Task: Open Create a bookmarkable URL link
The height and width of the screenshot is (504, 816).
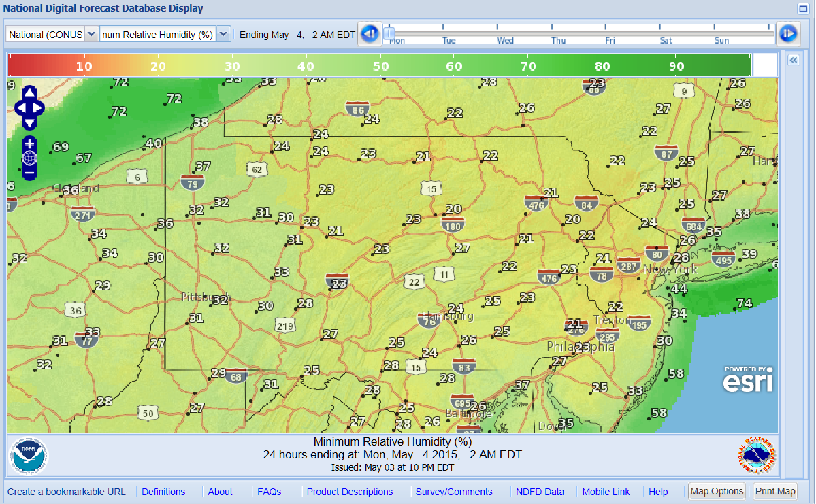Action: coord(66,492)
